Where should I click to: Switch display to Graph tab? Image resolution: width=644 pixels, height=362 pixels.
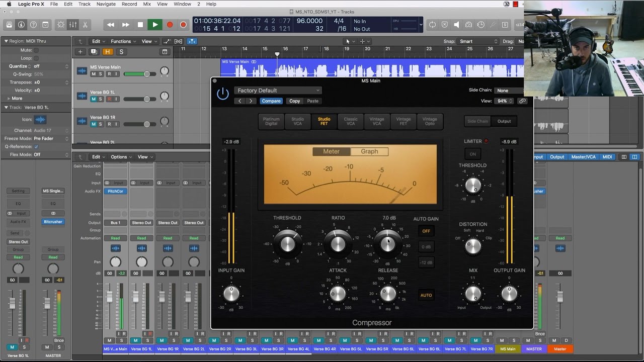[x=369, y=151]
